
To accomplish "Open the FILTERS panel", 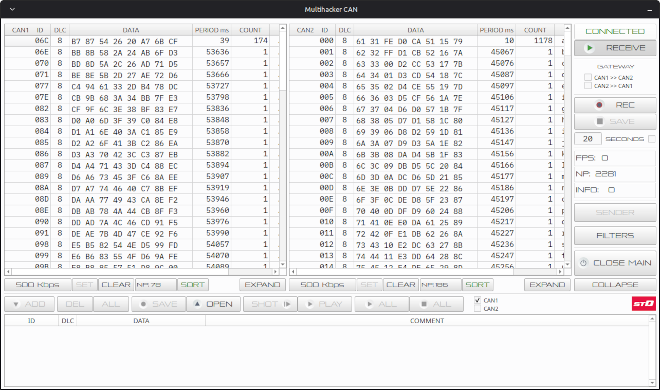I will (x=615, y=236).
